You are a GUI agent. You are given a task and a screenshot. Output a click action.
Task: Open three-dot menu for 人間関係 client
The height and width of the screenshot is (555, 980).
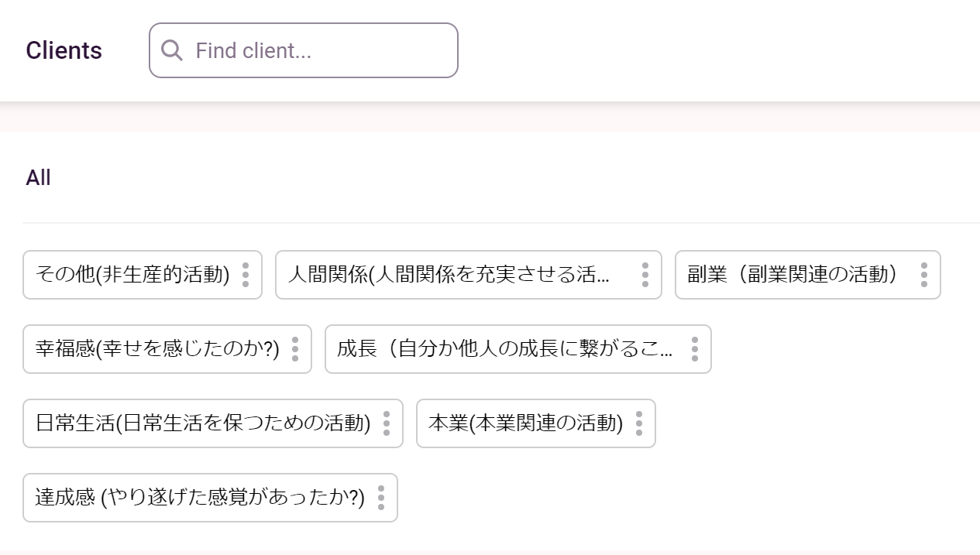tap(645, 275)
